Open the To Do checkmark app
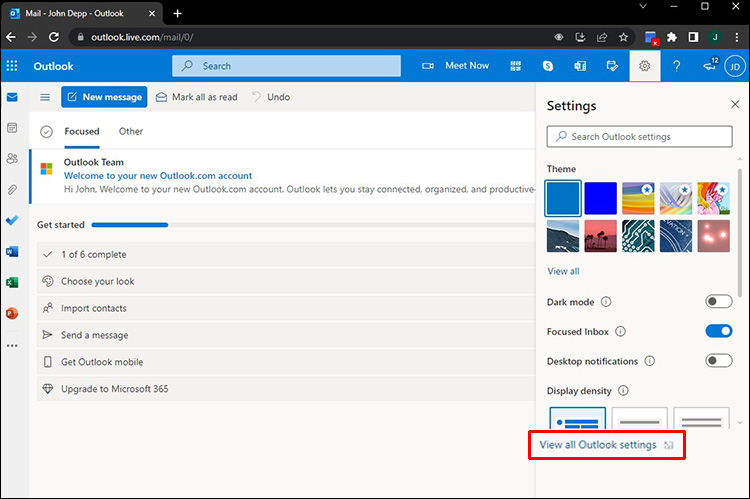Viewport: 750px width, 499px height. (x=12, y=220)
